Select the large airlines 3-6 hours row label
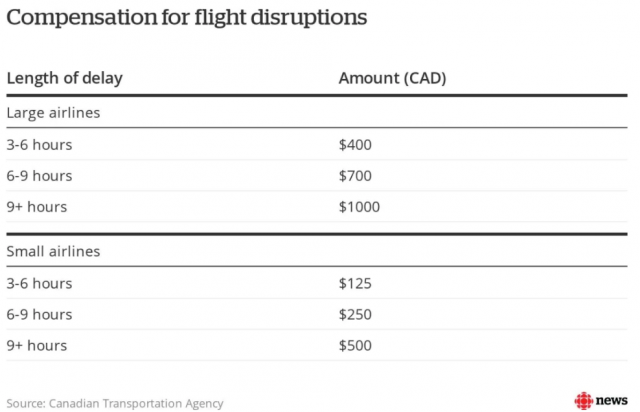 40,144
